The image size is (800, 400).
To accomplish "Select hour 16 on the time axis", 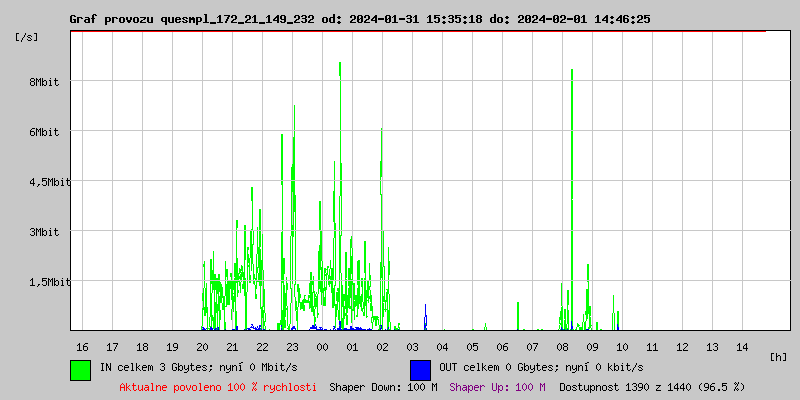I will 83,347.
